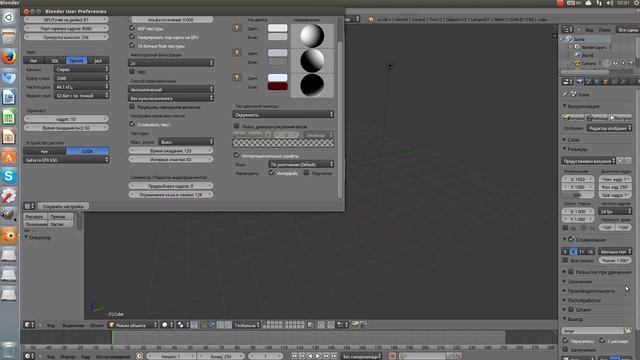Click the weight paint color ramp bar
The image size is (640, 360).
(283, 143)
